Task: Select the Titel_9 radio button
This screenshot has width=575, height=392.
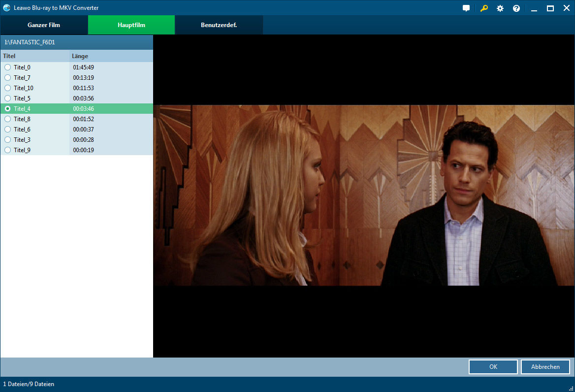Action: pyautogui.click(x=8, y=150)
